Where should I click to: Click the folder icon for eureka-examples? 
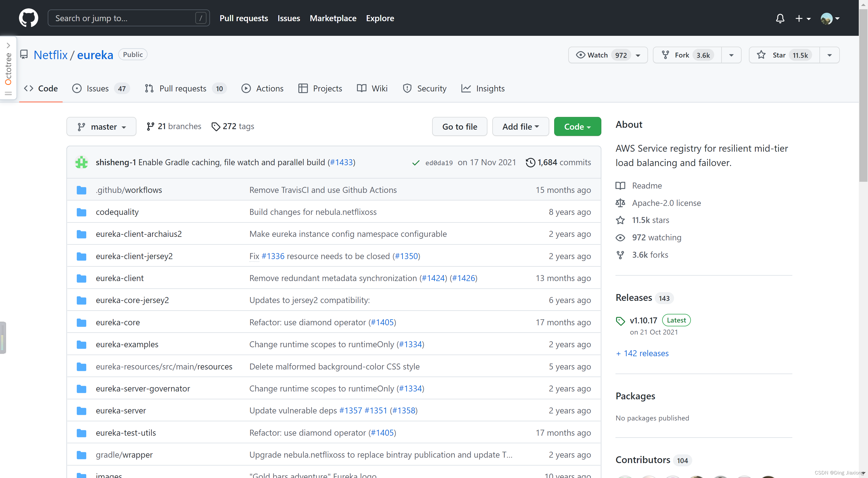pyautogui.click(x=81, y=345)
